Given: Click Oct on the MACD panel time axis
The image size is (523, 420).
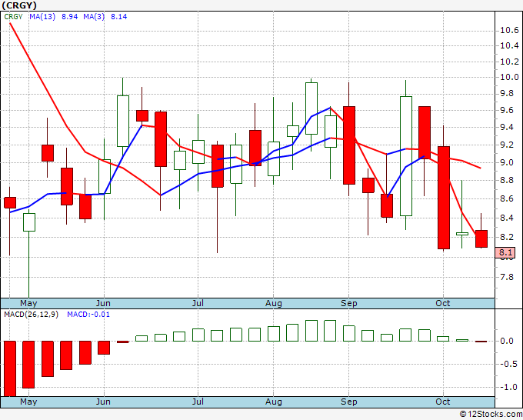Looking at the screenshot, I should 443,402.
